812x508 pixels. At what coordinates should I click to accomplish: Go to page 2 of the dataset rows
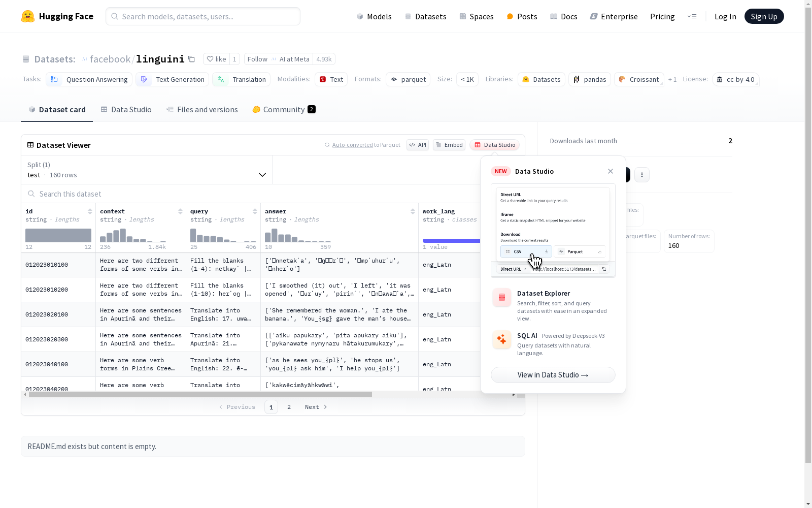pos(289,407)
